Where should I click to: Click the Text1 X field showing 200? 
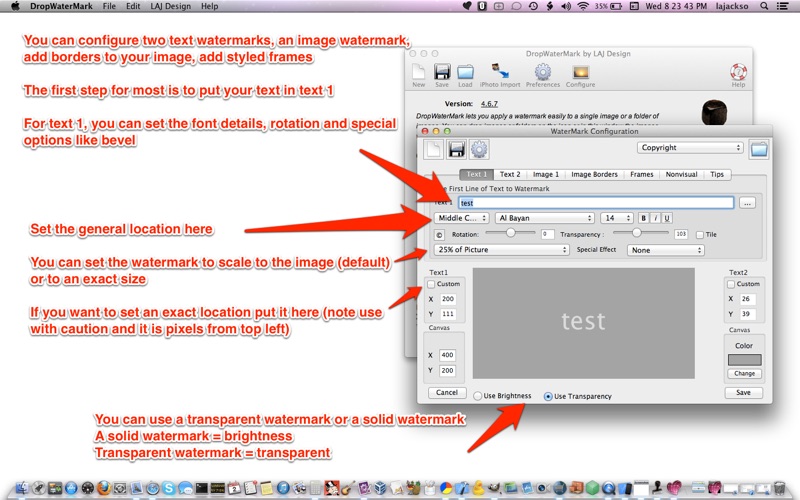(447, 299)
